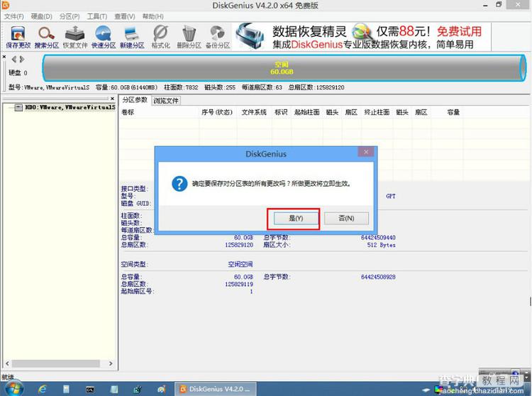532x396 pixels.
Task: Click the left panel scroll-left arrow
Action: point(7,363)
